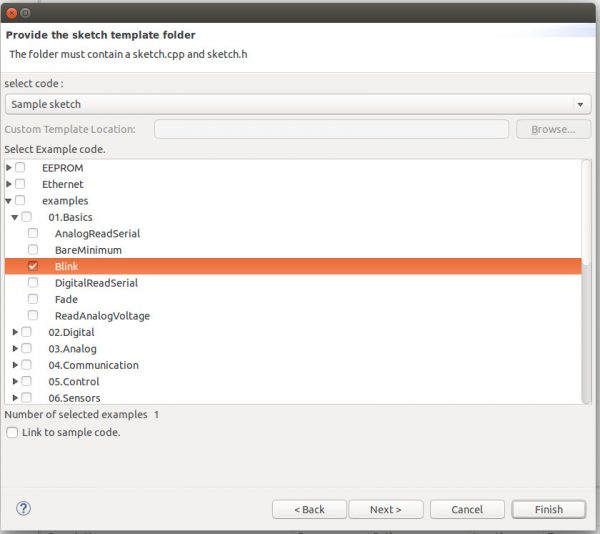The width and height of the screenshot is (600, 534).
Task: Click the Cancel button
Action: [x=467, y=509]
